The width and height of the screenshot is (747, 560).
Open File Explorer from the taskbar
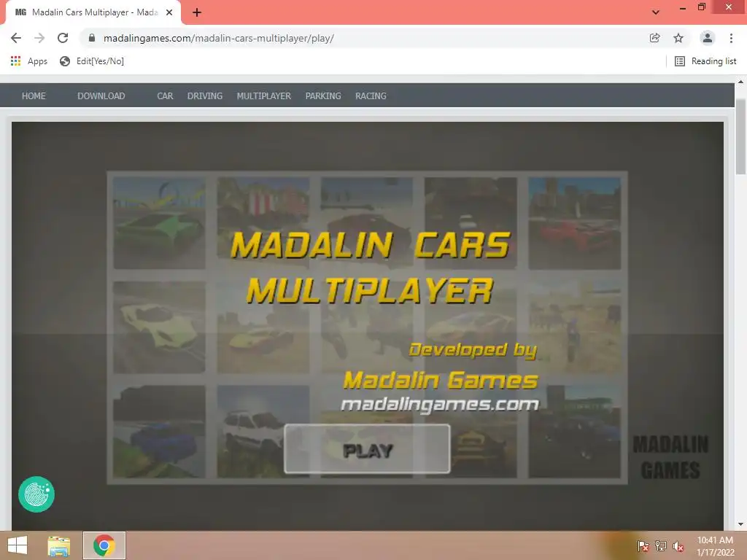[59, 545]
